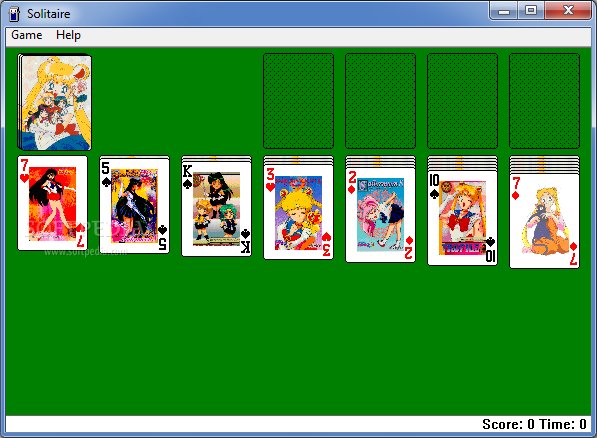Draw a card from the stock deck
597x438 pixels.
click(x=54, y=102)
